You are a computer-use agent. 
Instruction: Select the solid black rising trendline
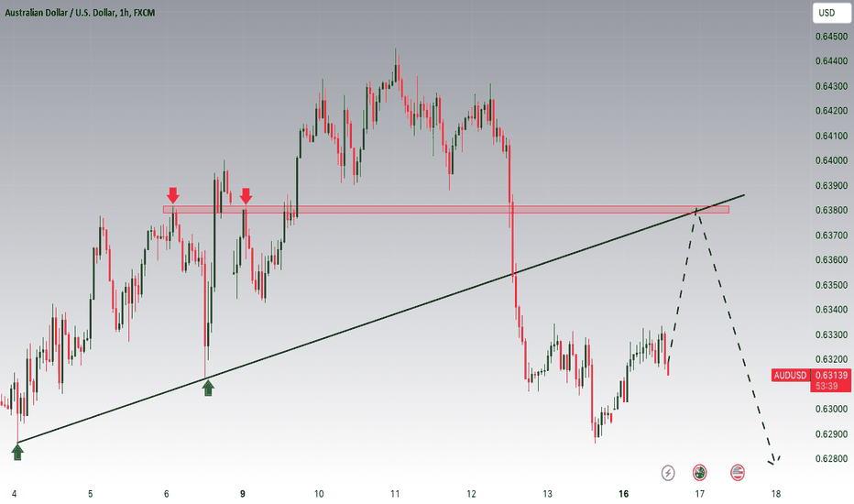(381, 318)
